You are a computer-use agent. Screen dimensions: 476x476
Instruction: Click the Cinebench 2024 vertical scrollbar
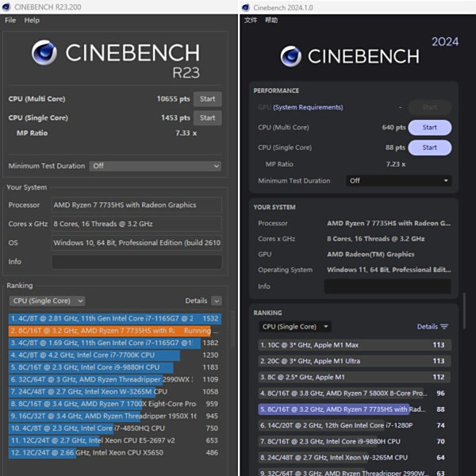click(x=464, y=310)
